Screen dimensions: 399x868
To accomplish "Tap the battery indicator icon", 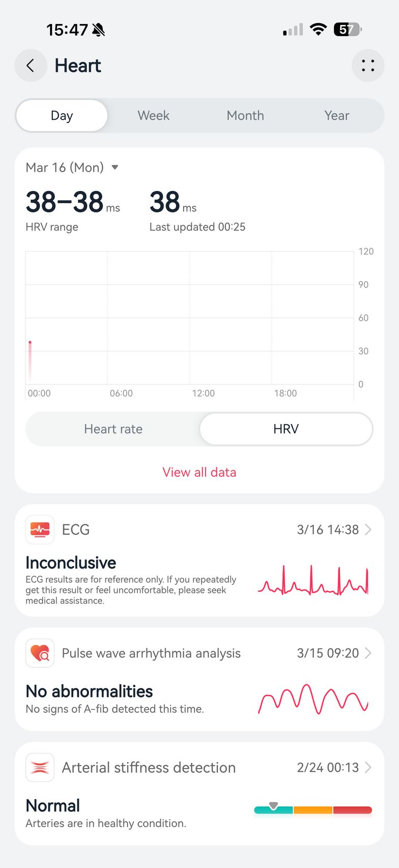I will coord(347,30).
